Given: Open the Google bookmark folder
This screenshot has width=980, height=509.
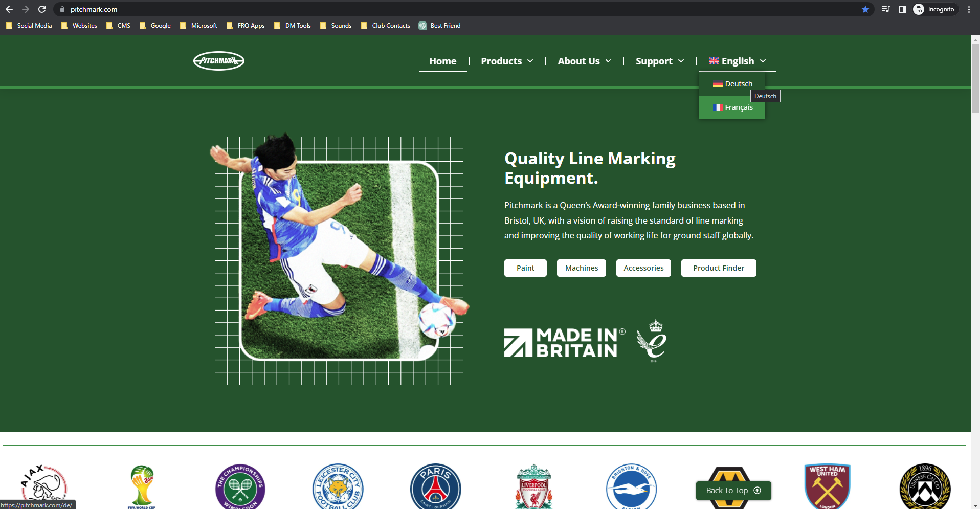Looking at the screenshot, I should [155, 26].
